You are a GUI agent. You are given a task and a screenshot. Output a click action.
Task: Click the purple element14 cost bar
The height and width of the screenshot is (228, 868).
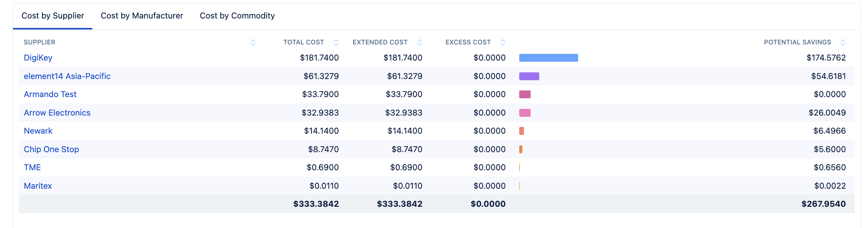[x=529, y=76]
